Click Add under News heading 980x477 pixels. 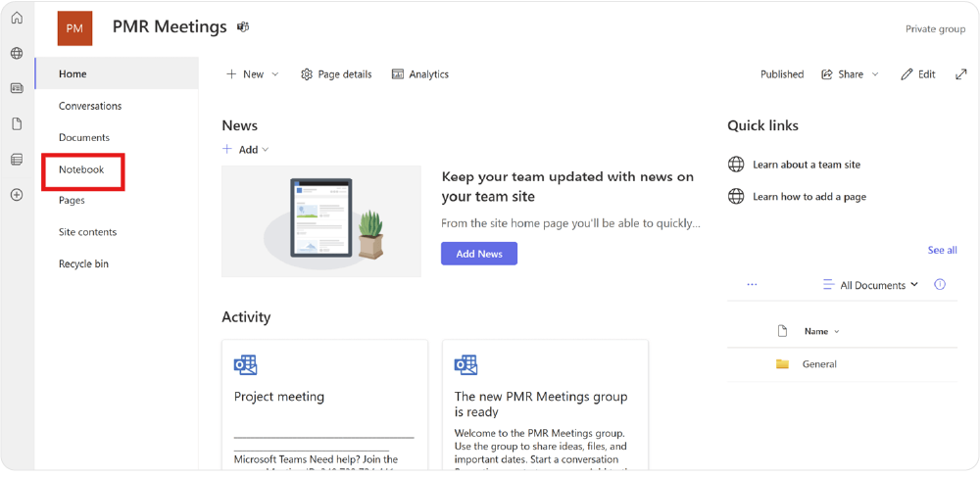click(x=248, y=149)
